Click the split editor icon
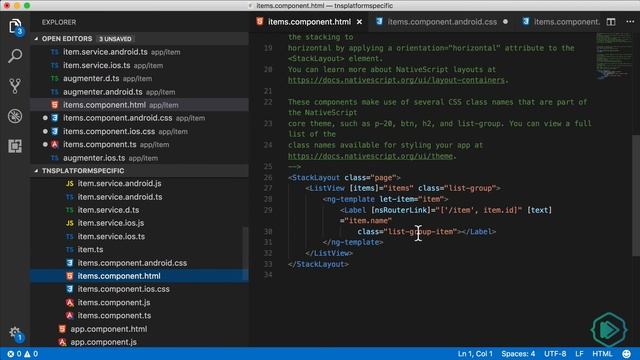640x360 pixels. [611, 22]
